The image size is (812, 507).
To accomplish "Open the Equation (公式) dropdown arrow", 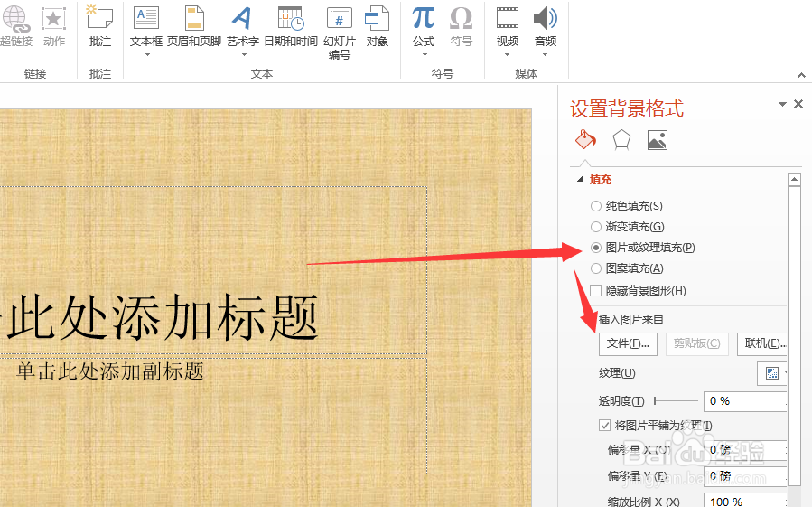I will [425, 54].
